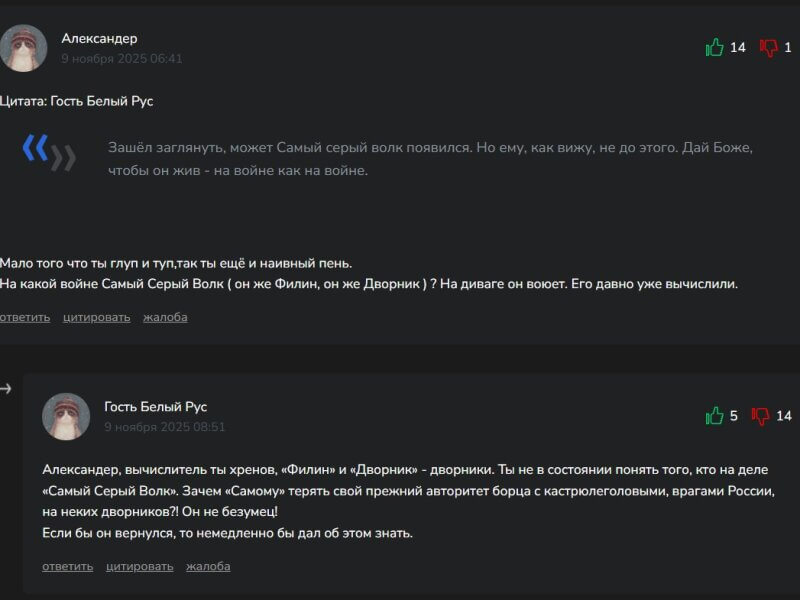The width and height of the screenshot is (800, 600).
Task: Choose "цитировать" under Александр's comment
Action: pyautogui.click(x=96, y=317)
